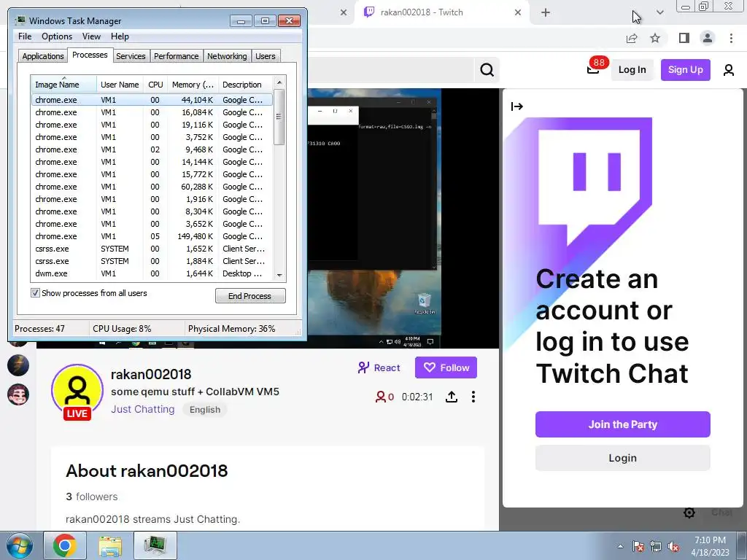Click the volume muted tray icon

coord(673,547)
